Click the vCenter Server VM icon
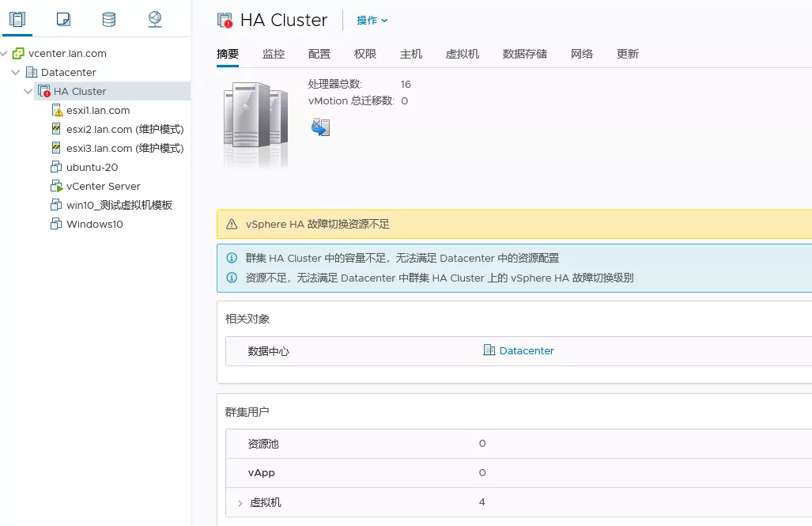Viewport: 812px width, 526px height. 56,187
